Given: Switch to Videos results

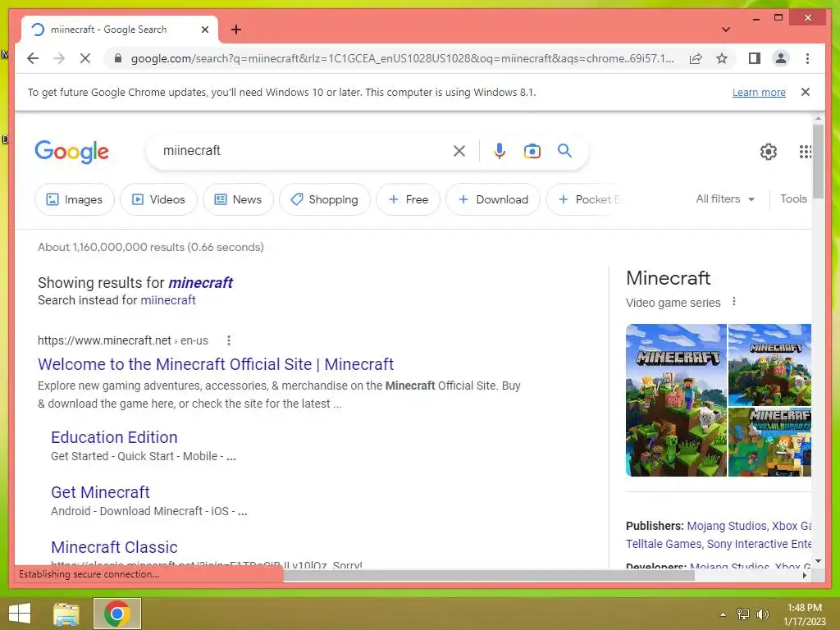Looking at the screenshot, I should (x=158, y=199).
